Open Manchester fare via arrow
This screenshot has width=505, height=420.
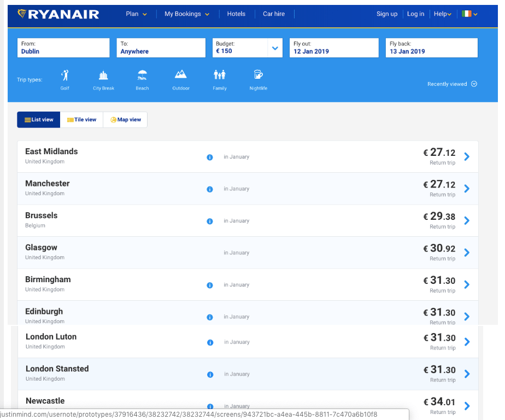point(467,189)
